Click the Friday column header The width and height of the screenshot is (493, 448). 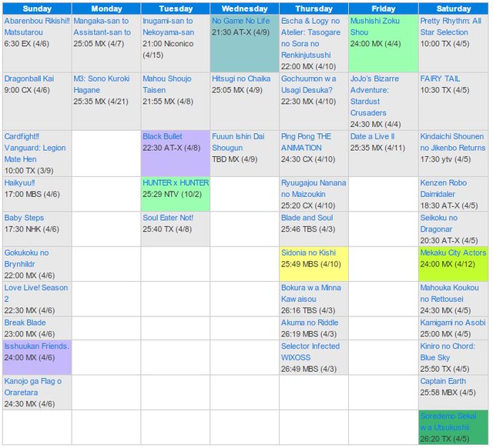pos(384,8)
